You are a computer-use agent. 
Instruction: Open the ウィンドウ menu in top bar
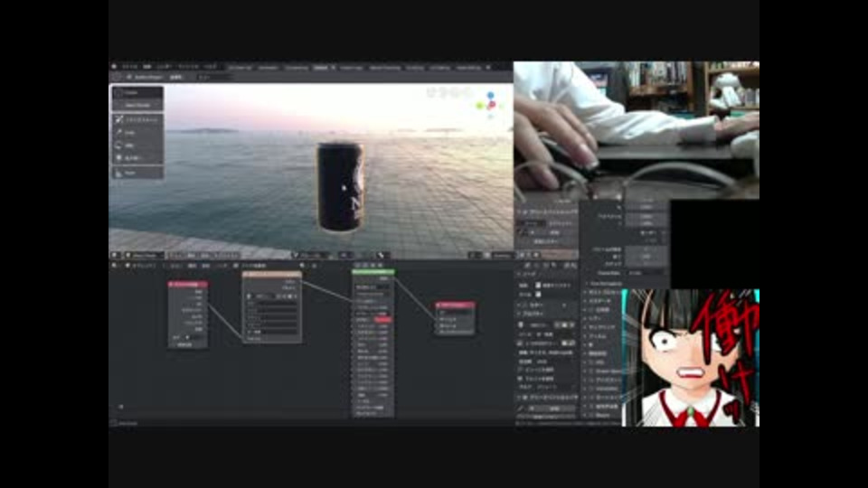tap(188, 67)
